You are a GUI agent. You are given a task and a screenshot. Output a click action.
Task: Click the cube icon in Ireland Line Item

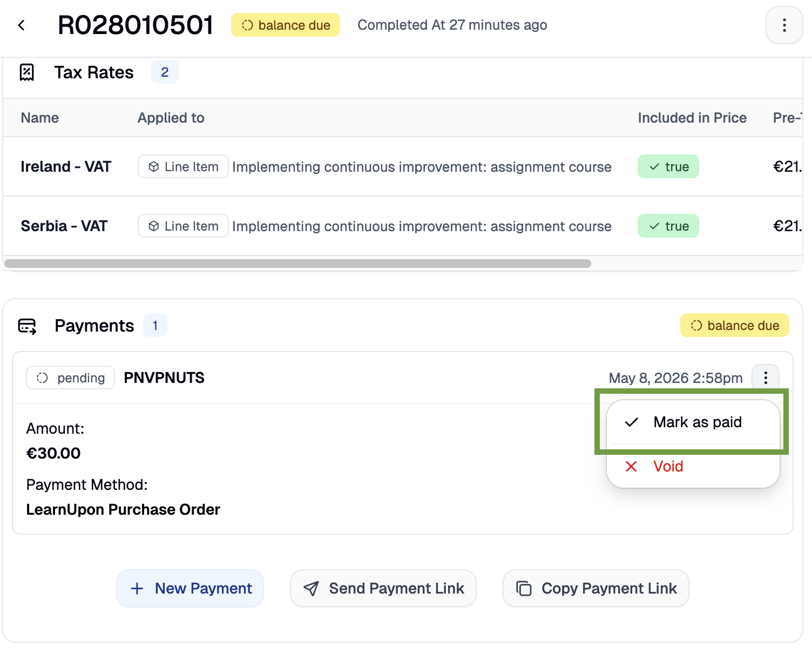click(154, 167)
